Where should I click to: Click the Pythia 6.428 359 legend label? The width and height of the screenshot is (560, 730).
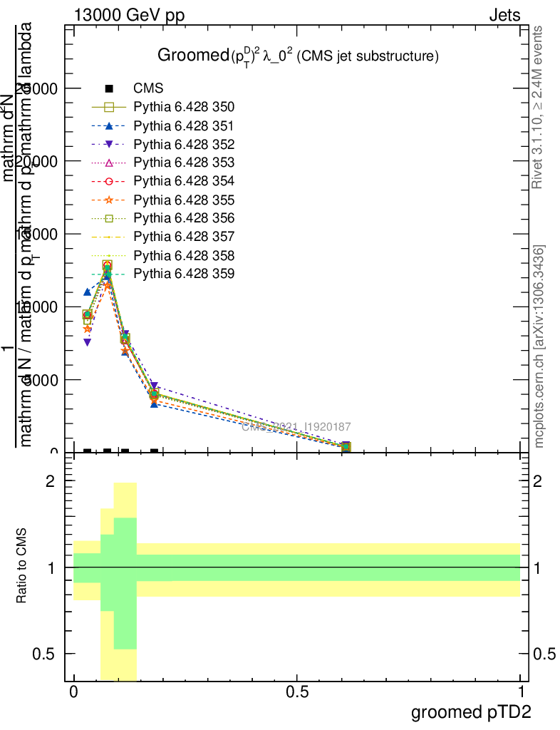click(184, 273)
